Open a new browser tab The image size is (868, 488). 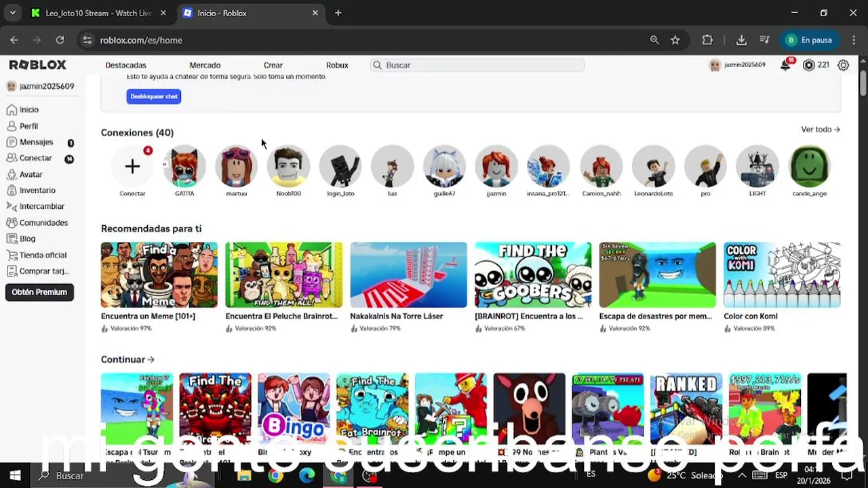click(338, 13)
